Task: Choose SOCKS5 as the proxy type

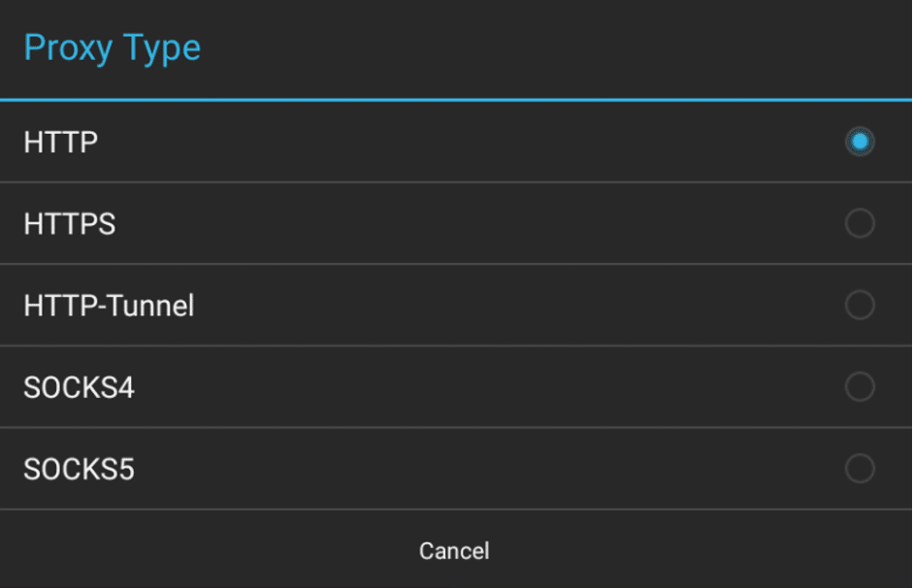Action: [x=456, y=469]
